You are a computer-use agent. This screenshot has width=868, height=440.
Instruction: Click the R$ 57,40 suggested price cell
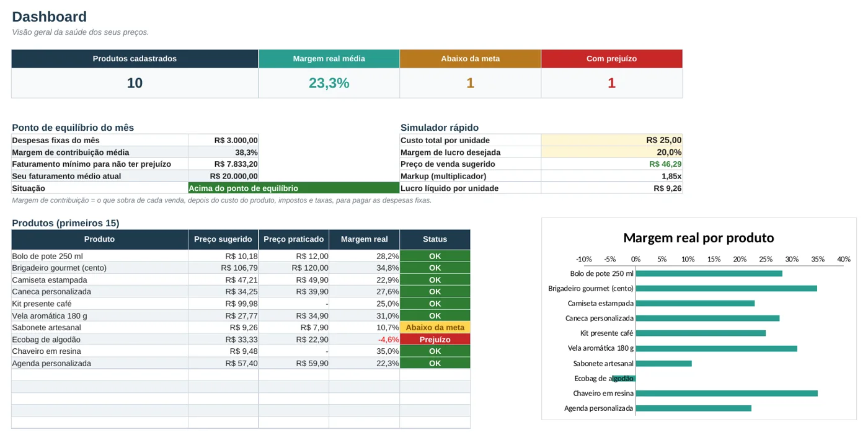(223, 363)
